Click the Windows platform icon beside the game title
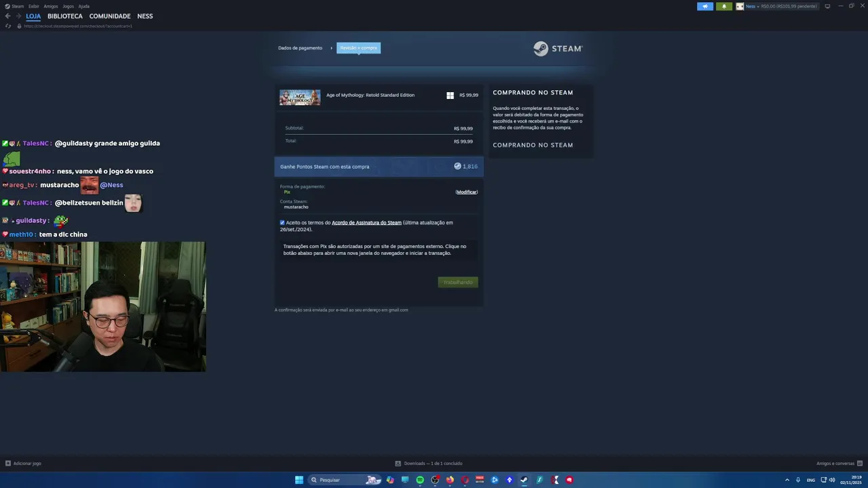The image size is (868, 488). tap(450, 96)
